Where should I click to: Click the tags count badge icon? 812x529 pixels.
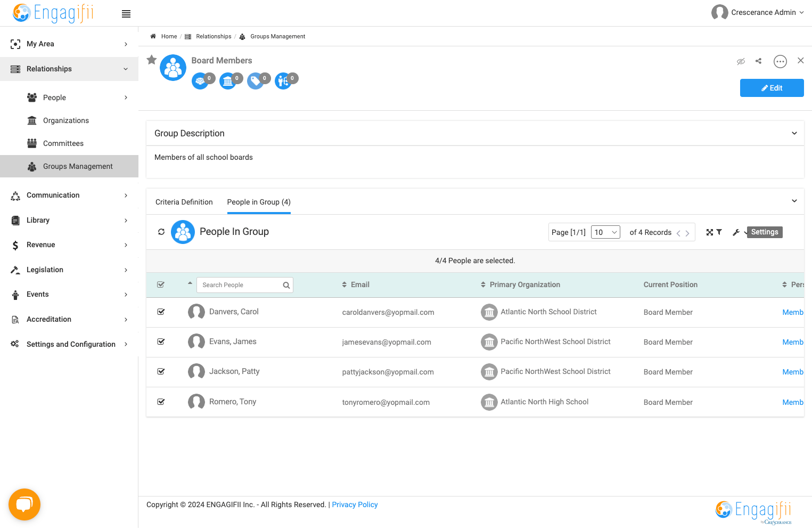coord(256,81)
